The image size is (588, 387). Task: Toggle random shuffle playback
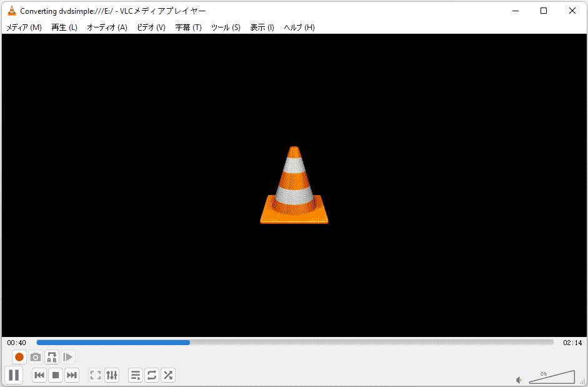168,375
